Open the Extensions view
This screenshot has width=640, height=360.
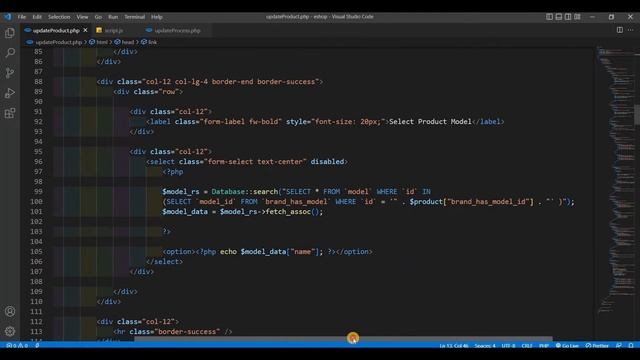(x=10, y=113)
